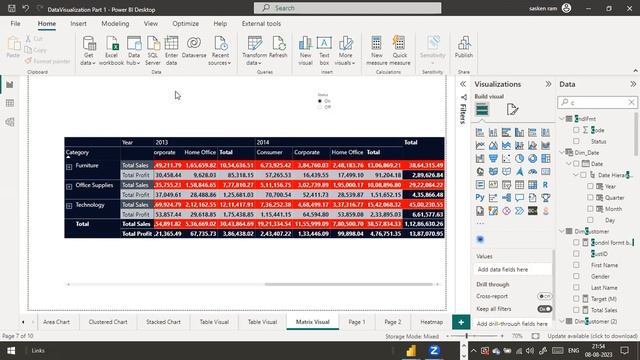Create a Quick measure

coord(400,51)
